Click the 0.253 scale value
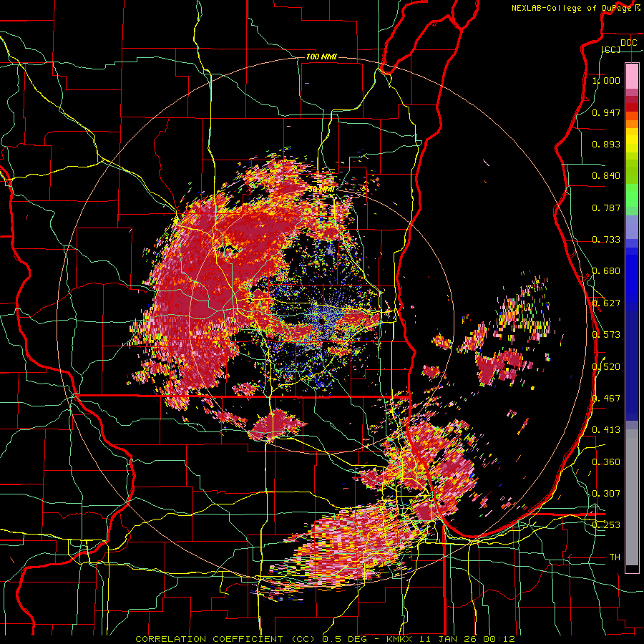The width and height of the screenshot is (644, 644). coord(606,525)
